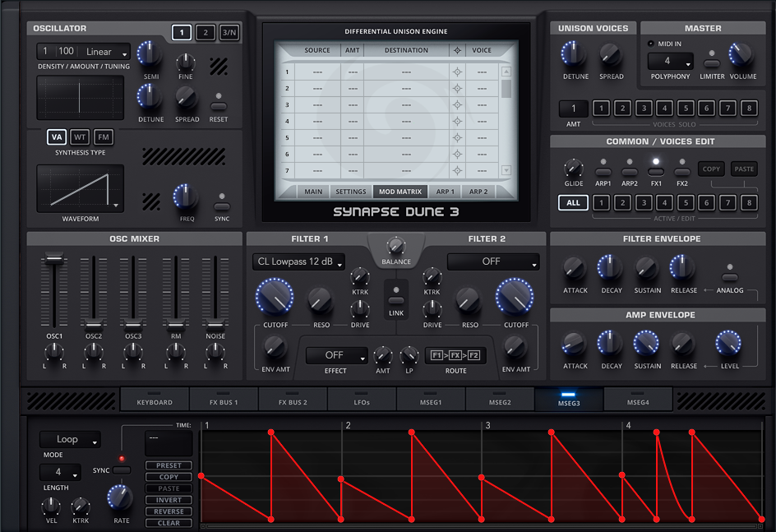
Task: Open the POLYPHONY dropdown
Action: click(670, 62)
